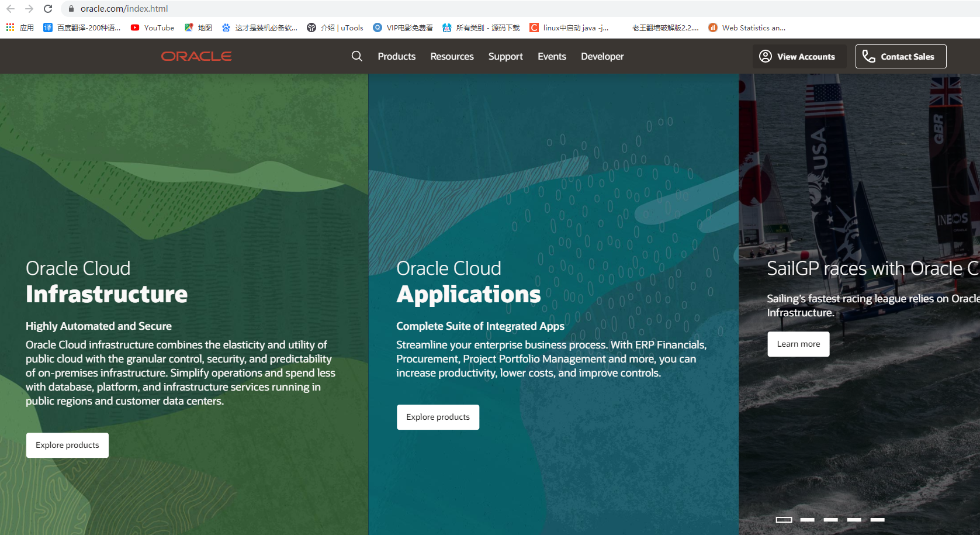Open the YouTube bookmark
This screenshot has width=980, height=535.
(152, 27)
